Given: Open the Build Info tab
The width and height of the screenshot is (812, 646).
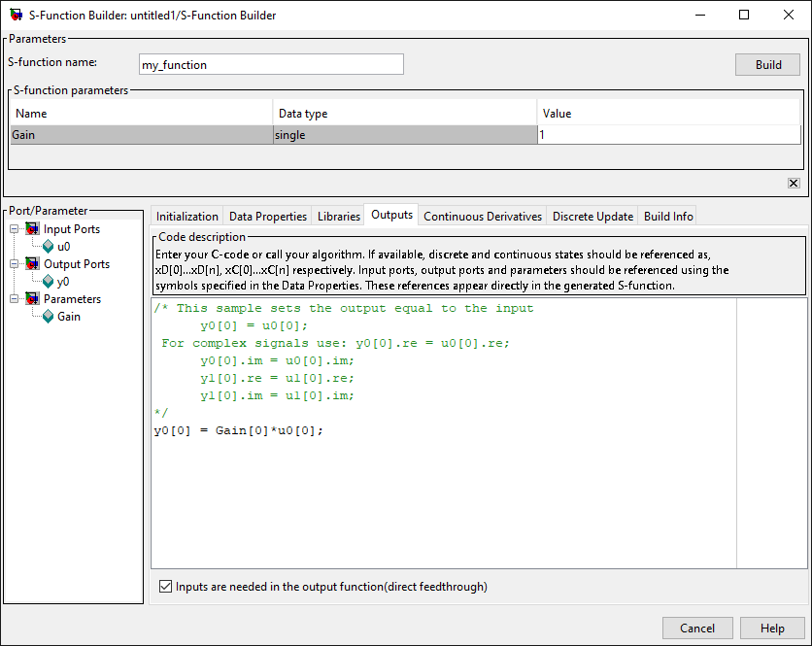Looking at the screenshot, I should coord(668,216).
